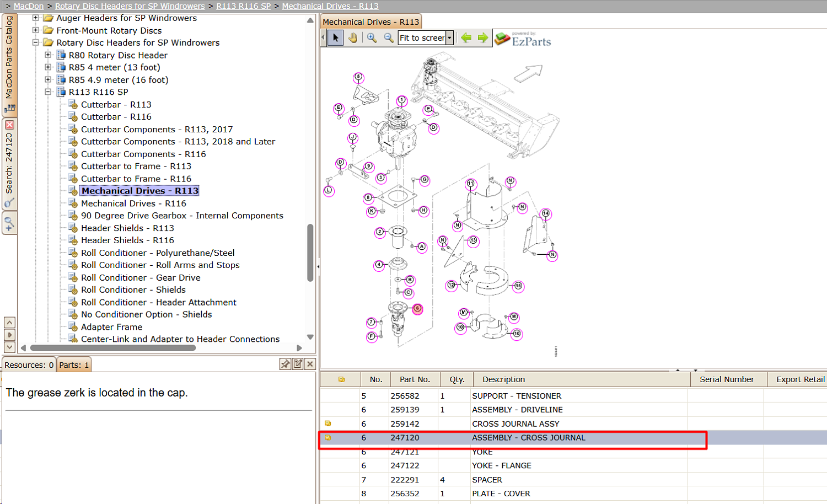Expand Auger Headers for SP Windrowers folder
Viewport: 827px width, 504px height.
36,18
